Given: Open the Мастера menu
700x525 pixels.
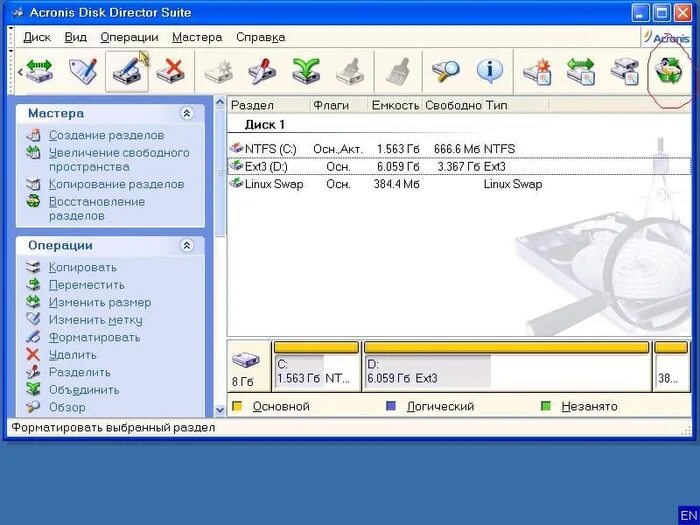Looking at the screenshot, I should click(197, 37).
